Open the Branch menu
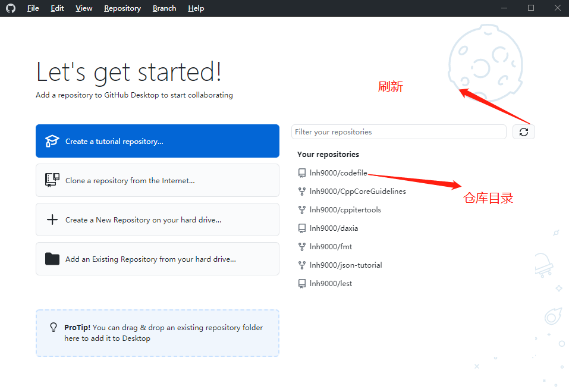569x392 pixels. [164, 8]
